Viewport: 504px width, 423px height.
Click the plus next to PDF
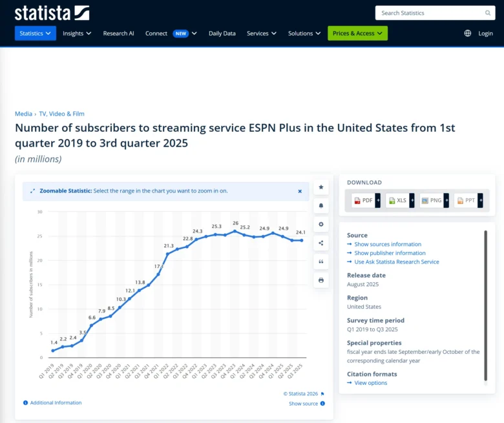click(x=378, y=200)
